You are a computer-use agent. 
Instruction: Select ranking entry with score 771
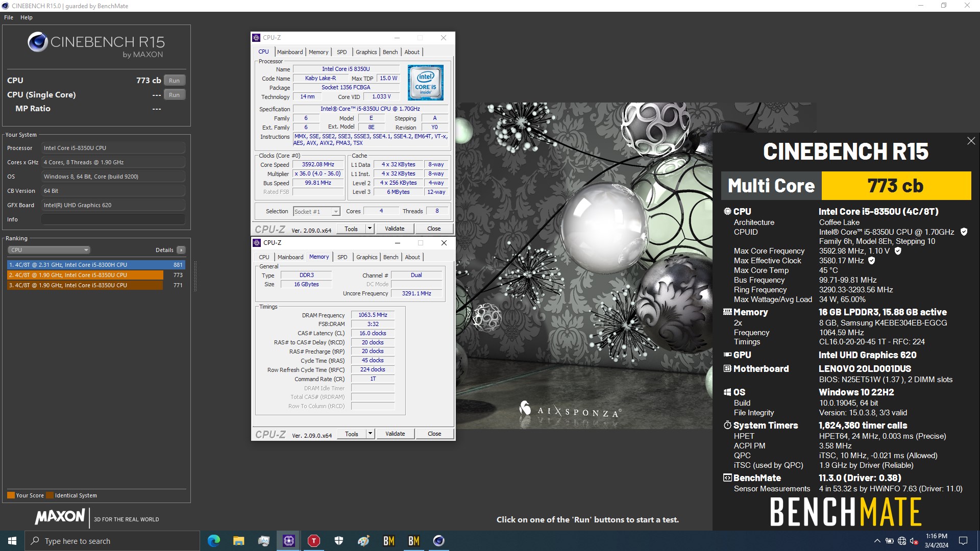coord(96,285)
